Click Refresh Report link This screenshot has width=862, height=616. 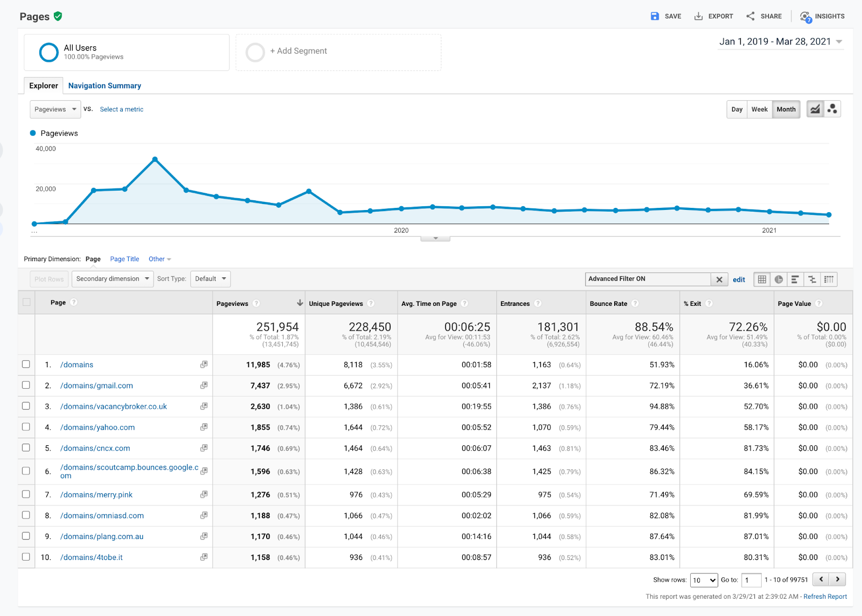point(825,597)
